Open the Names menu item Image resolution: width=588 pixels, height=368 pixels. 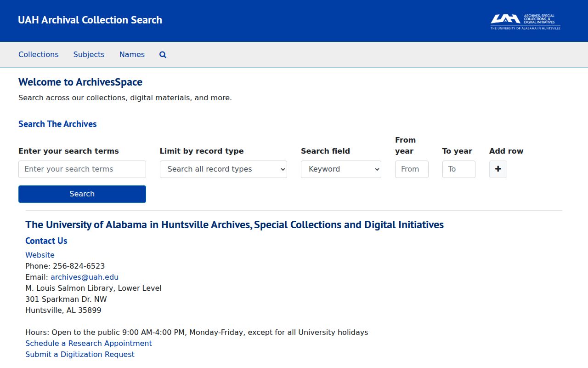pyautogui.click(x=132, y=54)
